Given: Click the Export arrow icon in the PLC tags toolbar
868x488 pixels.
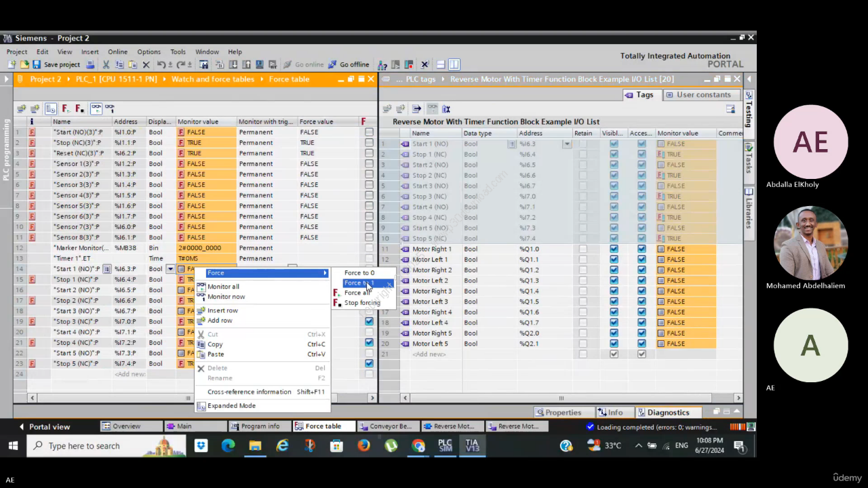Looking at the screenshot, I should [416, 108].
